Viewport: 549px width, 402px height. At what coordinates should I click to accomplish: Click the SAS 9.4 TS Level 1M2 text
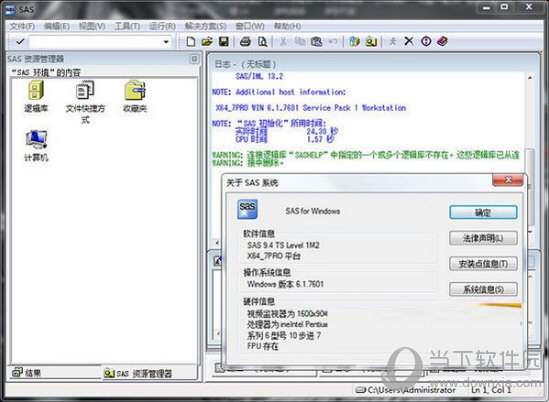(283, 245)
